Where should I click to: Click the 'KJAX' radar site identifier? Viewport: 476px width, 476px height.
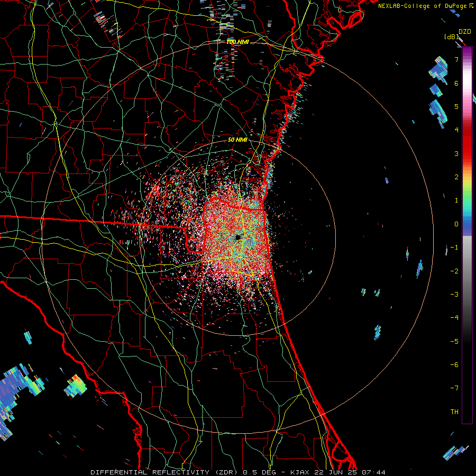pyautogui.click(x=300, y=472)
